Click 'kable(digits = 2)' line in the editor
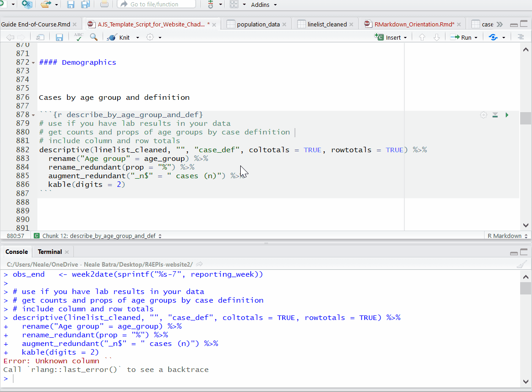Viewport: 532px width, 392px height. pos(87,185)
